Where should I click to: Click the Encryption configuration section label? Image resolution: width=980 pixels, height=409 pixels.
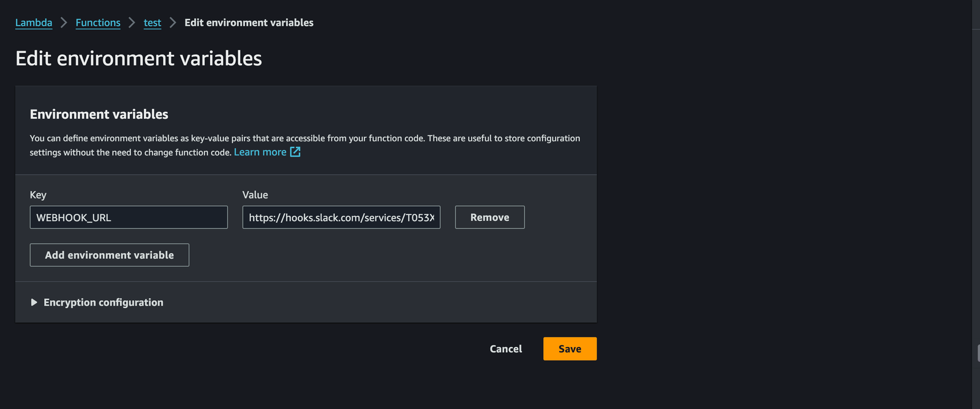coord(103,302)
